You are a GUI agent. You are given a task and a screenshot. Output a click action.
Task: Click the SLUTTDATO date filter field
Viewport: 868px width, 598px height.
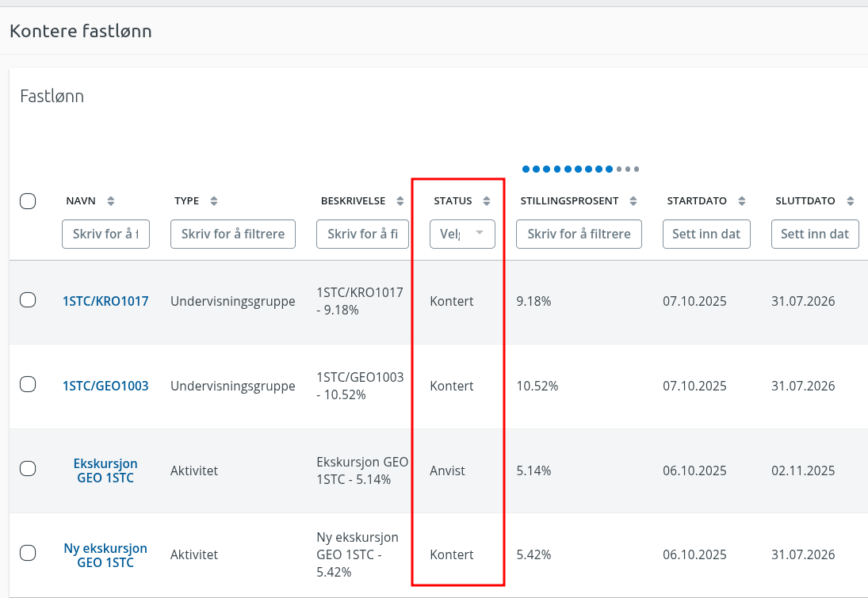(x=815, y=234)
